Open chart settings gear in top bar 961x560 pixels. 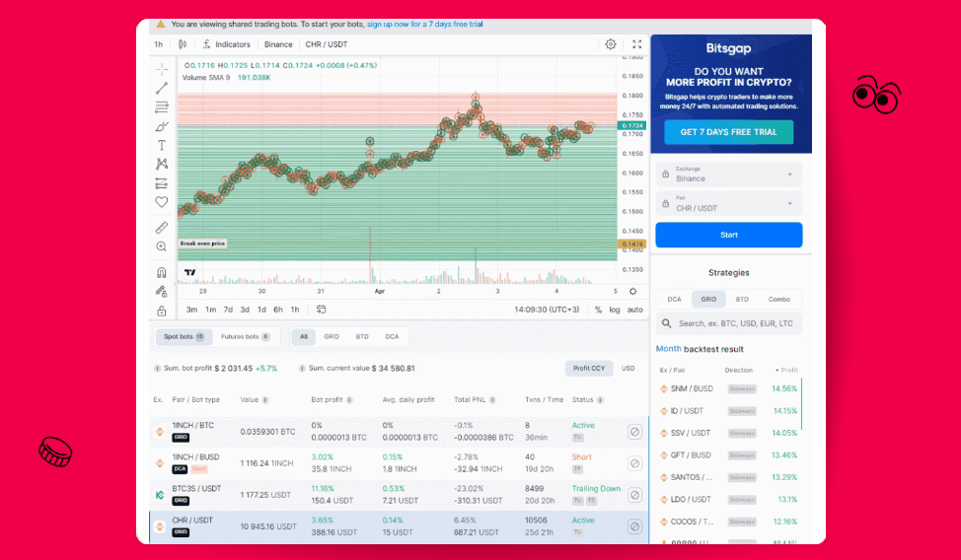[611, 44]
